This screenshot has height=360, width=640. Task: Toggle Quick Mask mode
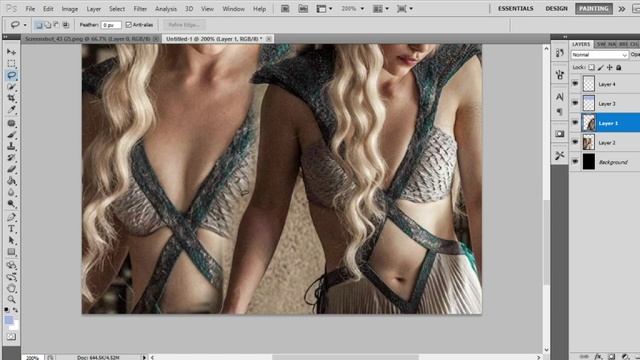pyautogui.click(x=11, y=337)
